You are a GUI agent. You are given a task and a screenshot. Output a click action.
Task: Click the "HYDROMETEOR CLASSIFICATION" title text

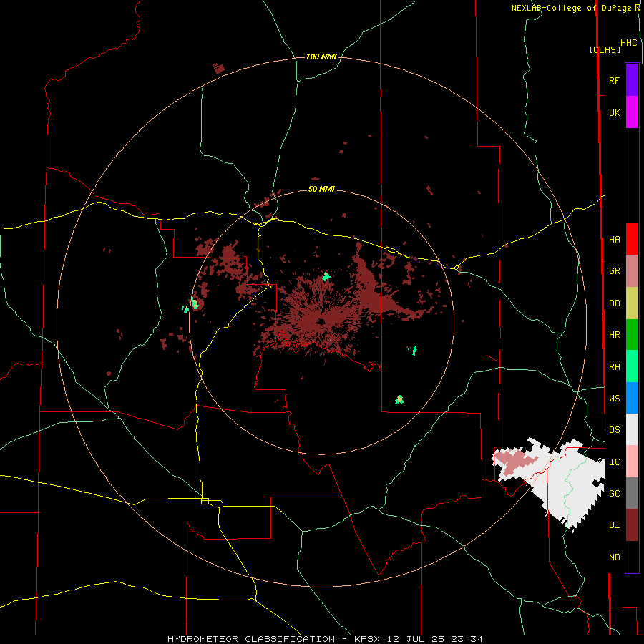pos(251,639)
